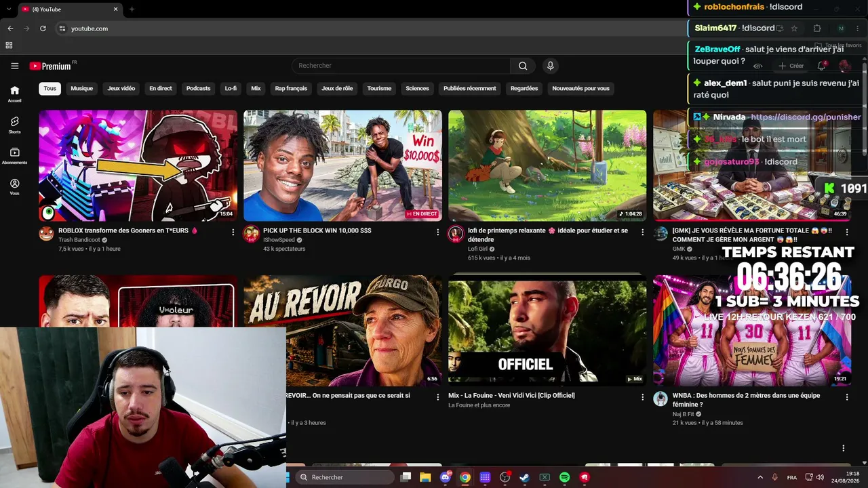The height and width of the screenshot is (488, 868).
Task: Select the Podcasts filter chip
Action: [x=199, y=88]
